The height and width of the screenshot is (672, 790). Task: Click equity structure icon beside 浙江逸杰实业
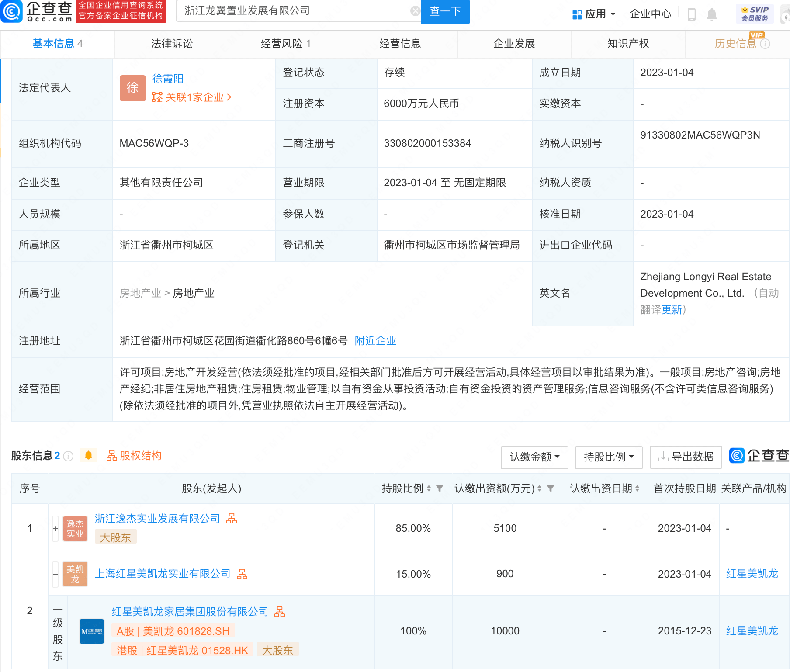tap(232, 519)
